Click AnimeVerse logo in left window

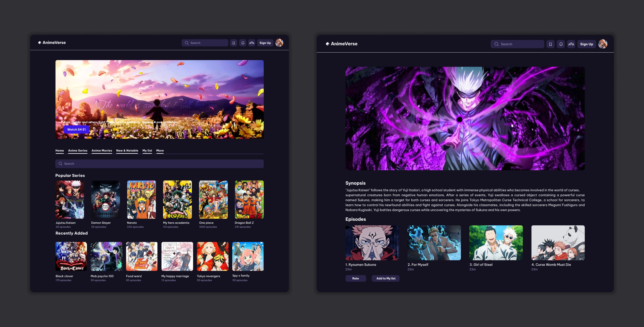coord(52,42)
